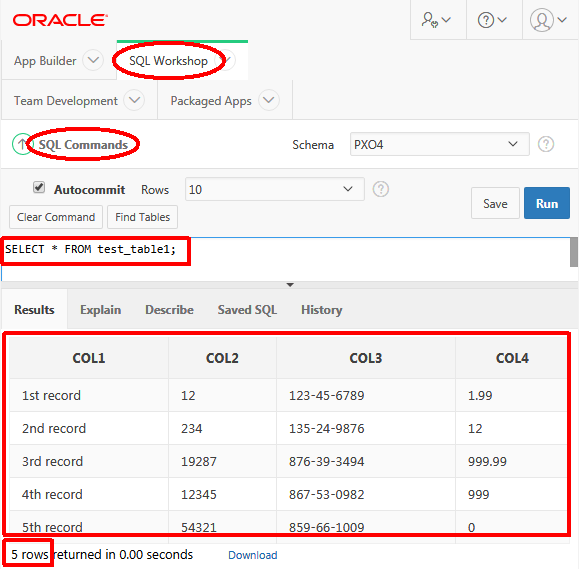Screen dimensions: 579x569
Task: Click the COL2 value 234
Action: tap(192, 428)
